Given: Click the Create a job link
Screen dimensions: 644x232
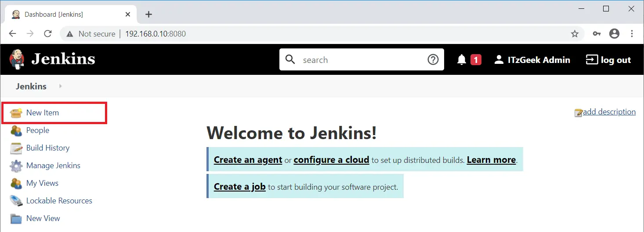Looking at the screenshot, I should (240, 187).
